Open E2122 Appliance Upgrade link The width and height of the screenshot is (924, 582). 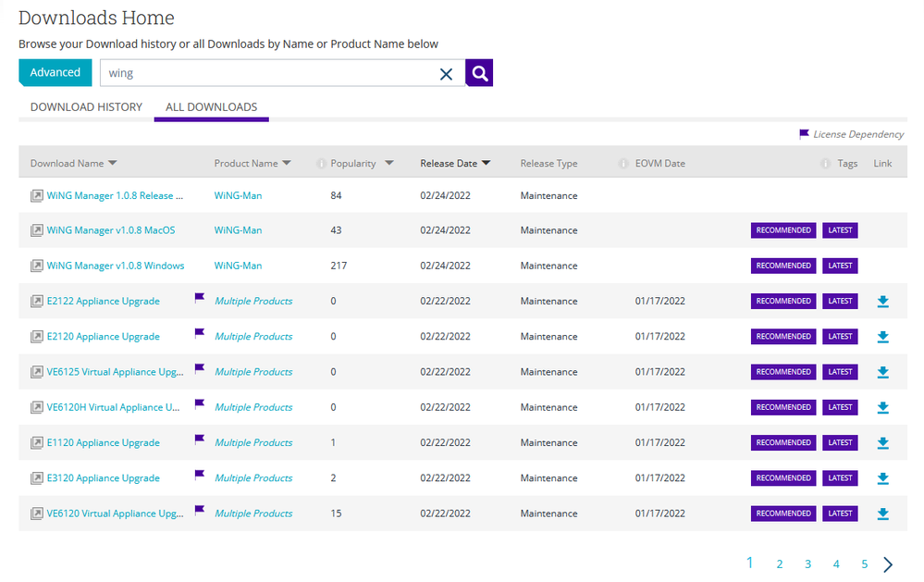(x=103, y=301)
